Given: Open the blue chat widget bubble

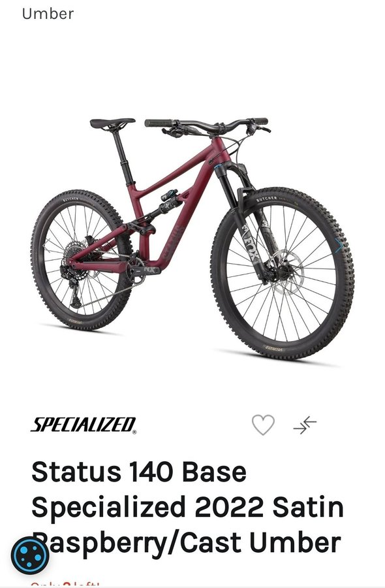Looking at the screenshot, I should point(29,555).
